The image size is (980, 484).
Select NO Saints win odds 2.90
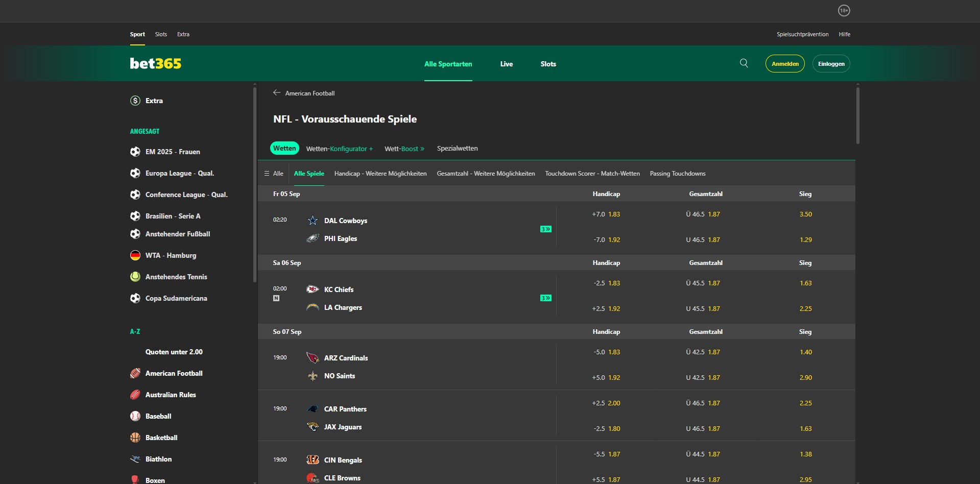coord(805,377)
